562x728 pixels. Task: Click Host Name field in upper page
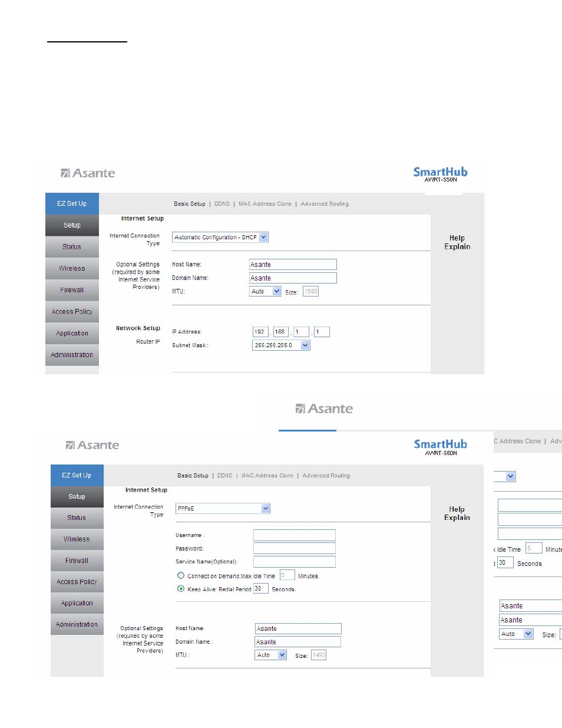[293, 265]
